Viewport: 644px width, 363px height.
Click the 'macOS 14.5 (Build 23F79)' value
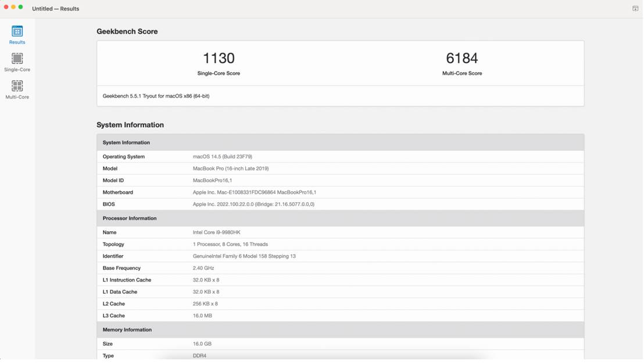[223, 156]
